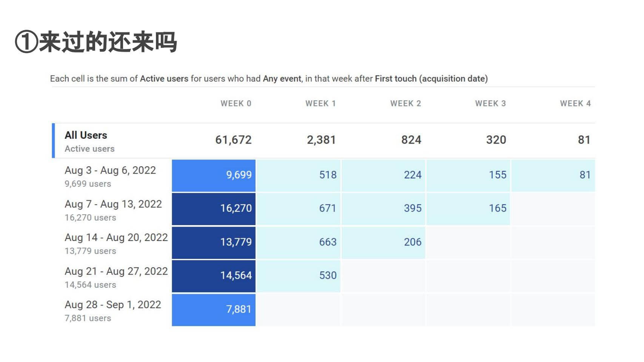Select the Aug 3 - Aug 6, 2022 cohort label

[110, 170]
